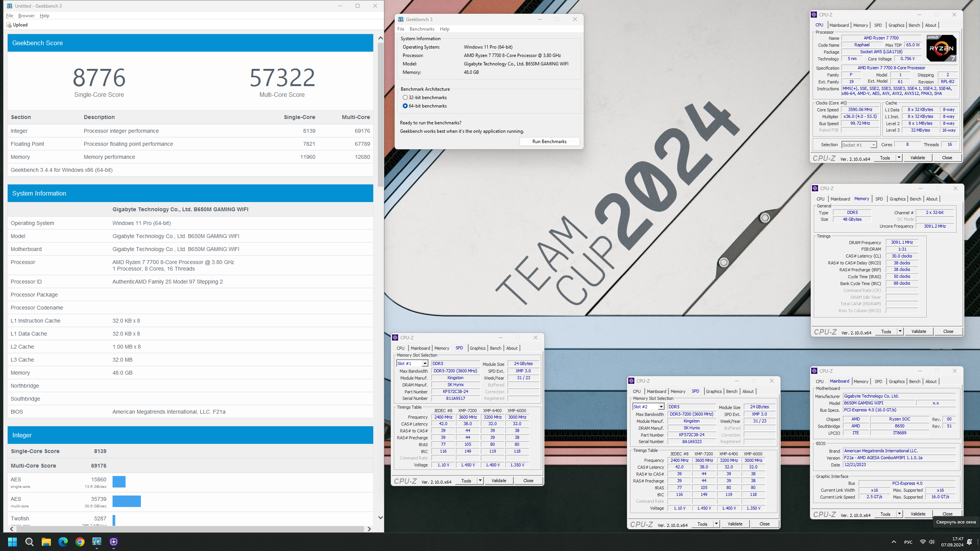Click Validate in Slot #1 SPD window

point(499,481)
